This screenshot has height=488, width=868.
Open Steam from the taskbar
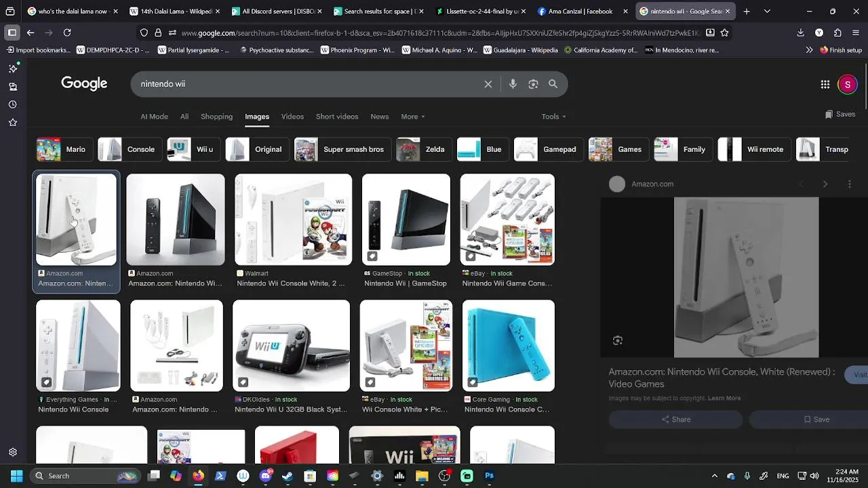coord(288,476)
